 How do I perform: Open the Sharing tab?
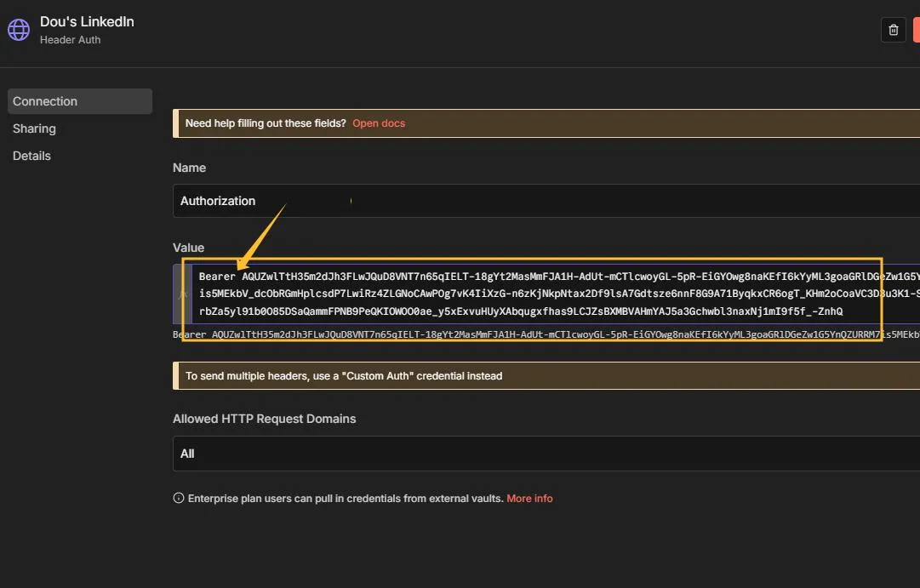click(34, 128)
